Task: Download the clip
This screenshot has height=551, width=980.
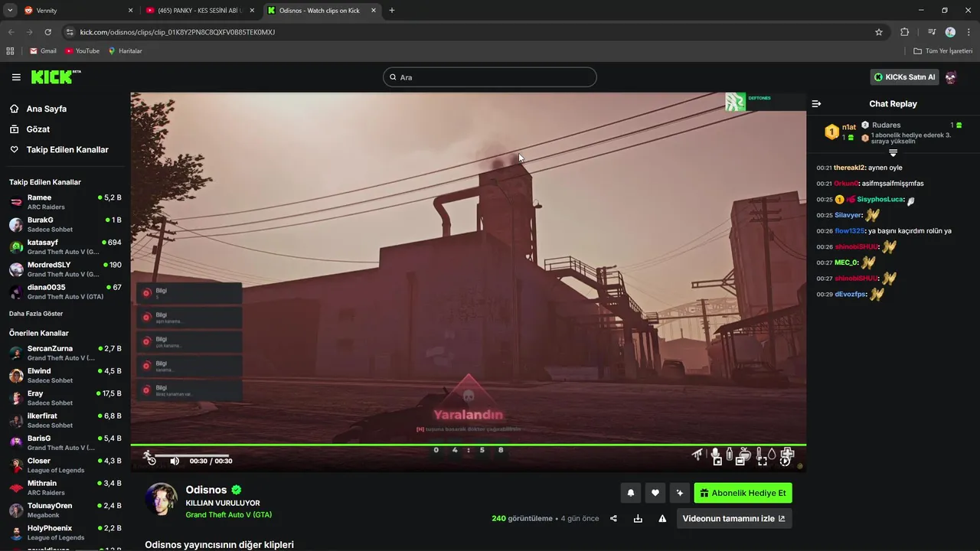Action: (x=638, y=519)
